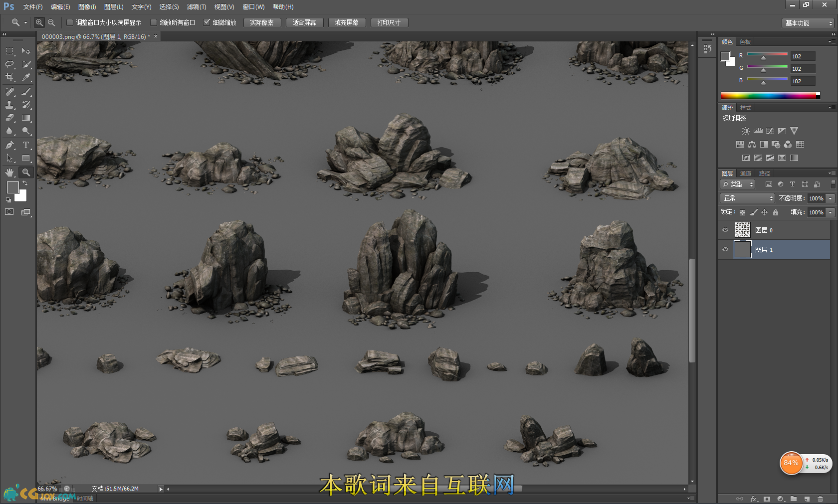This screenshot has width=838, height=504.
Task: Add a Brightness/Contrast adjustment
Action: point(745,131)
